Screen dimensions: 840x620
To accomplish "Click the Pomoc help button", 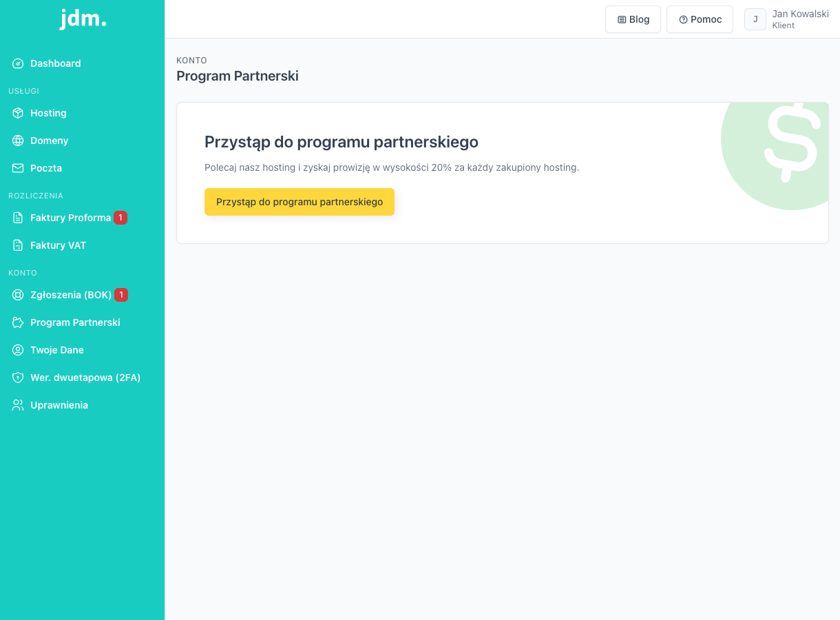I will (700, 19).
